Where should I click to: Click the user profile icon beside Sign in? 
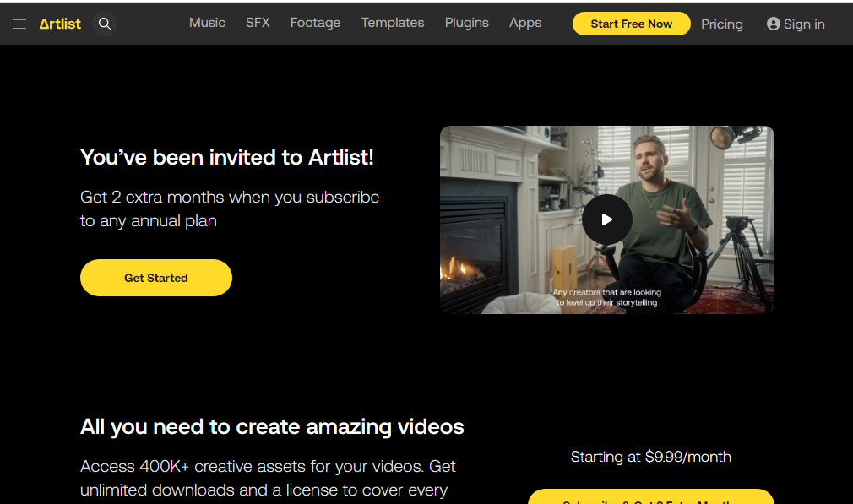[x=773, y=24]
